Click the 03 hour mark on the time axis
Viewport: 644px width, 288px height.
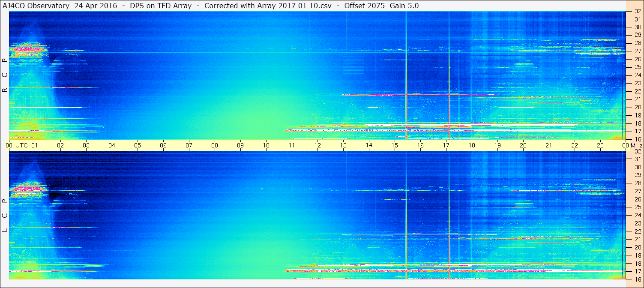[86, 145]
